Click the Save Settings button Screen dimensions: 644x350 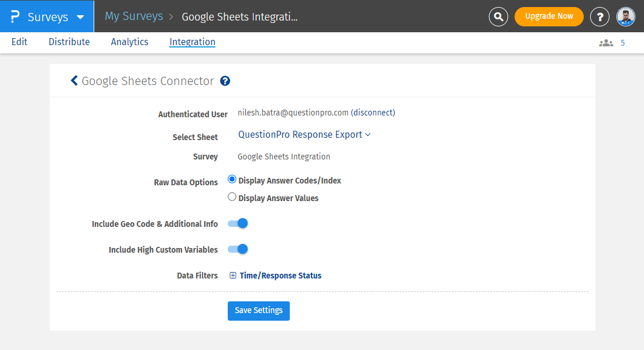tap(258, 311)
